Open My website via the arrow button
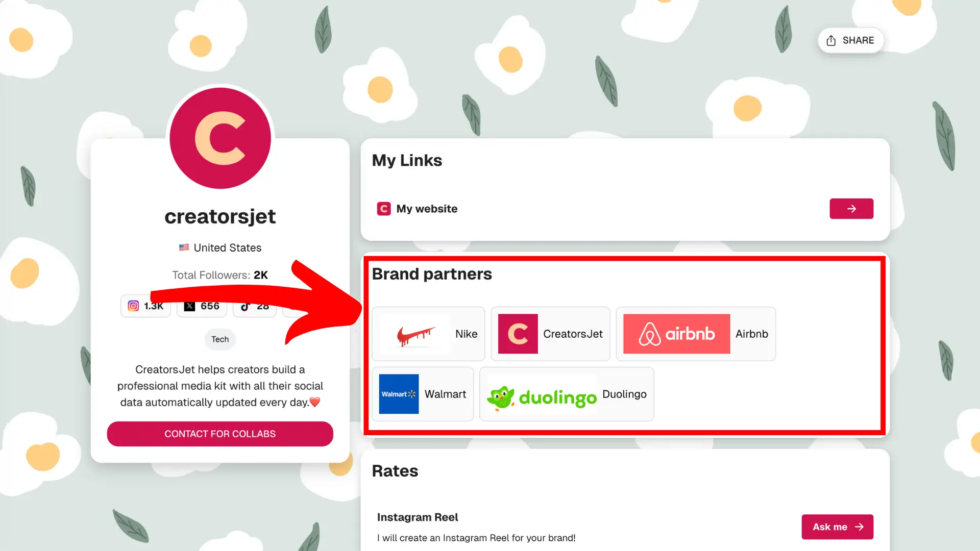The height and width of the screenshot is (551, 980). [x=851, y=209]
